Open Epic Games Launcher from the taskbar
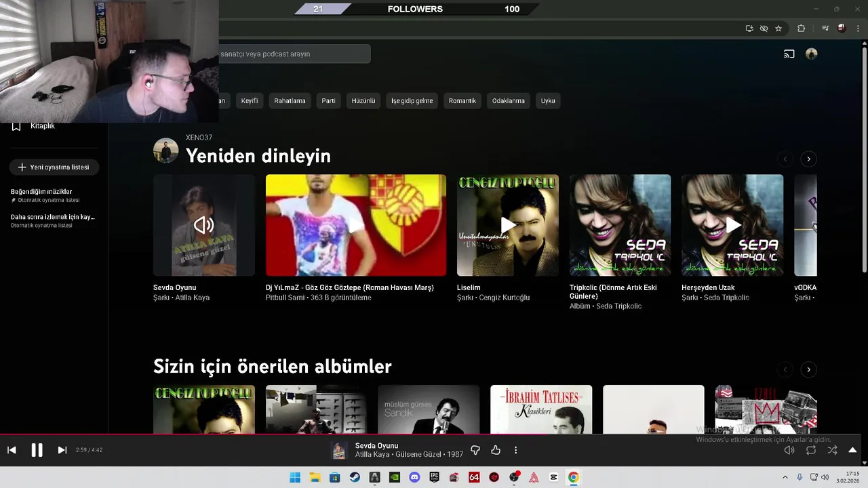 tap(434, 477)
